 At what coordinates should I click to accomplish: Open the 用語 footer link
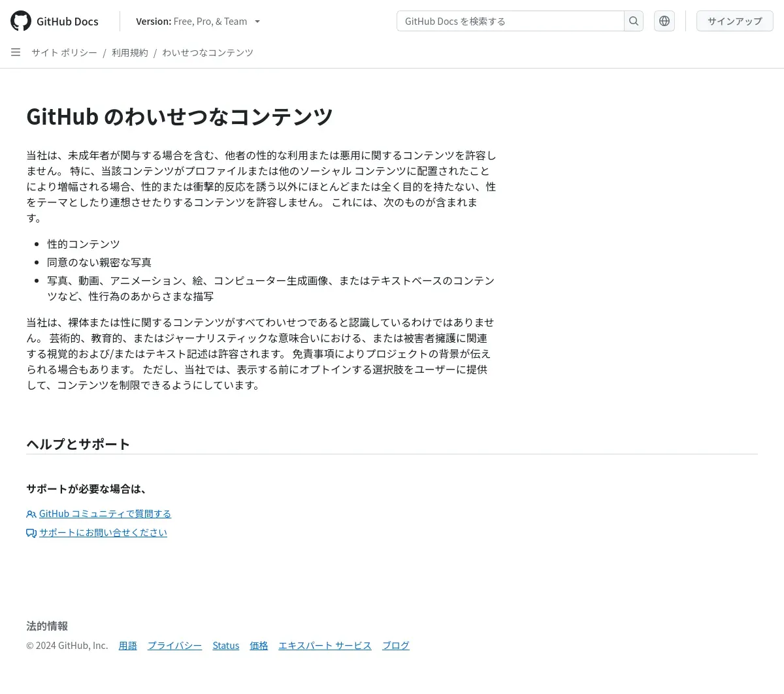[x=128, y=646]
